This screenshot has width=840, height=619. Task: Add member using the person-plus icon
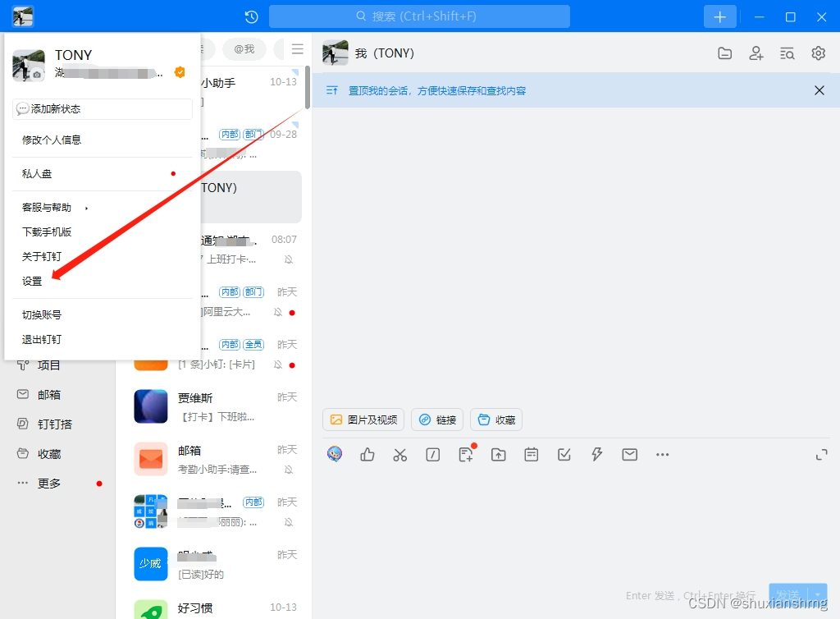click(756, 53)
